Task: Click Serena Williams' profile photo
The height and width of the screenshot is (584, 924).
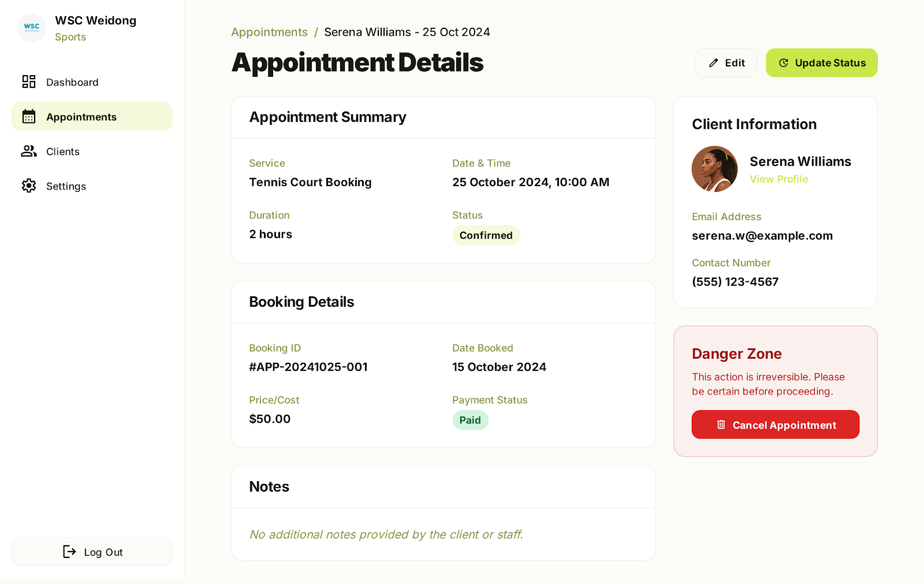Action: (x=715, y=169)
